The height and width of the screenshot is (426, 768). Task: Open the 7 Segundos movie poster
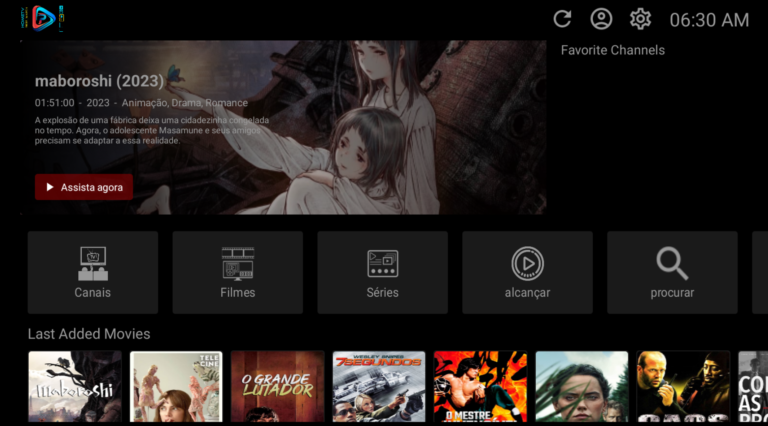(379, 387)
